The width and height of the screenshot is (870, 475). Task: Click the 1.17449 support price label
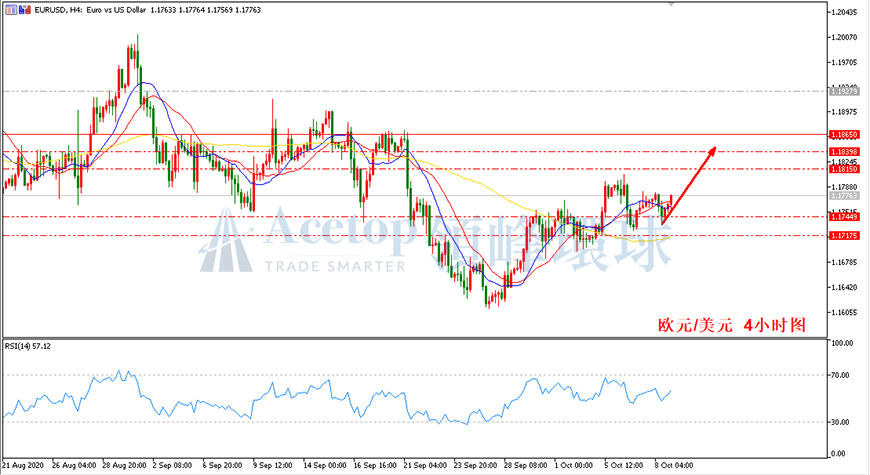(x=844, y=217)
